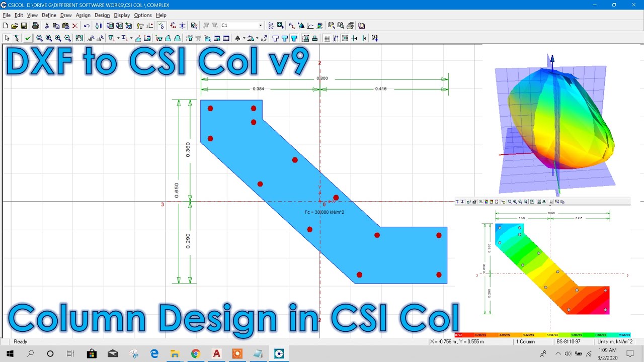Toggle the green checkmark run analysis icon
Screen dimensions: 644x362
(28, 38)
